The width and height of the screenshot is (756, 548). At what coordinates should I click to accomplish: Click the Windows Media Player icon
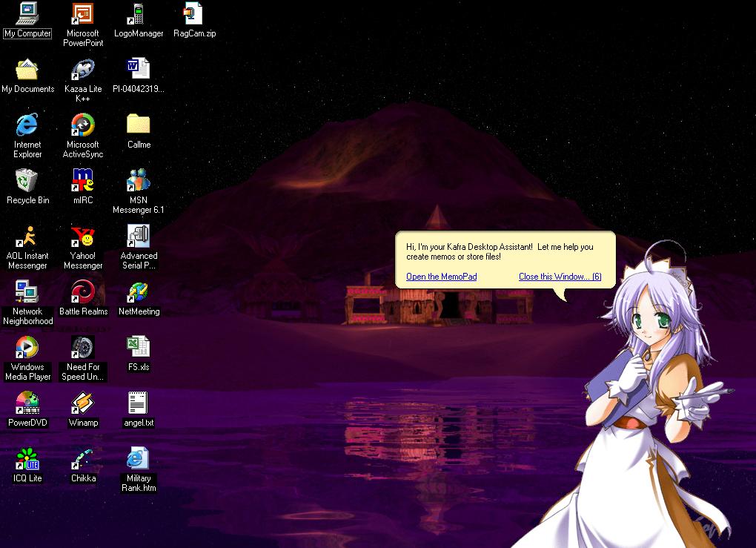(27, 348)
